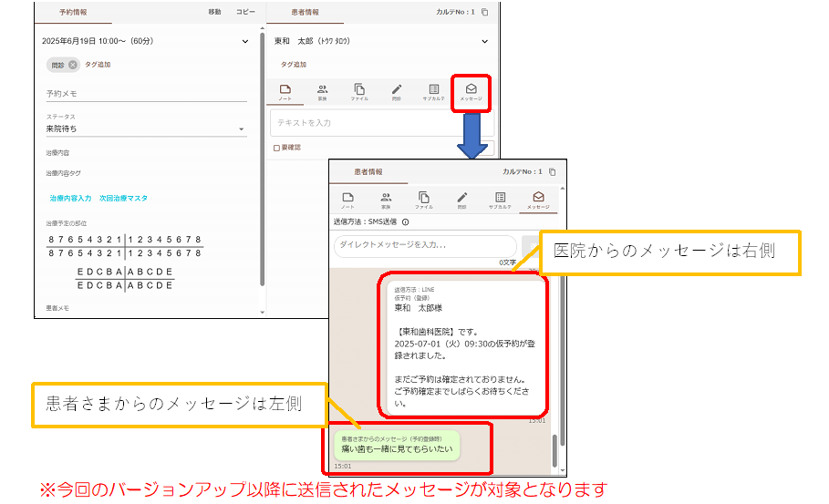Screen dimensions: 829x504
Task: Switch to 患者情報 tab beside 予約情報
Action: (305, 12)
